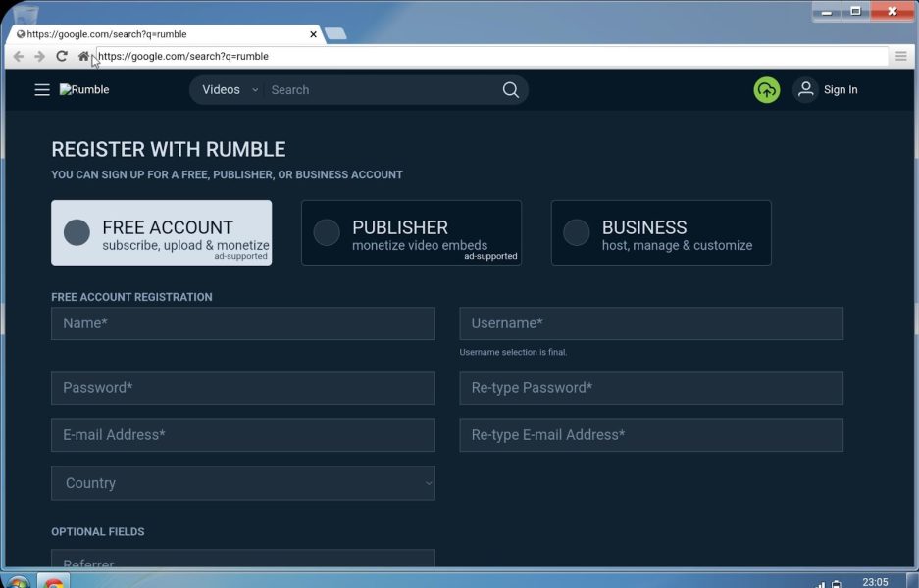Click the Sign In link
Image resolution: width=919 pixels, height=588 pixels.
pos(840,89)
